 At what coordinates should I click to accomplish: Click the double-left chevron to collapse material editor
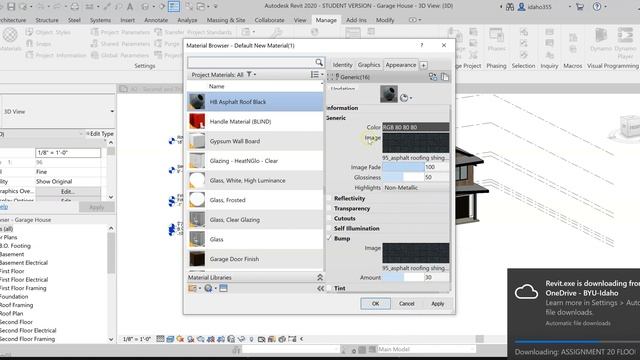[320, 288]
